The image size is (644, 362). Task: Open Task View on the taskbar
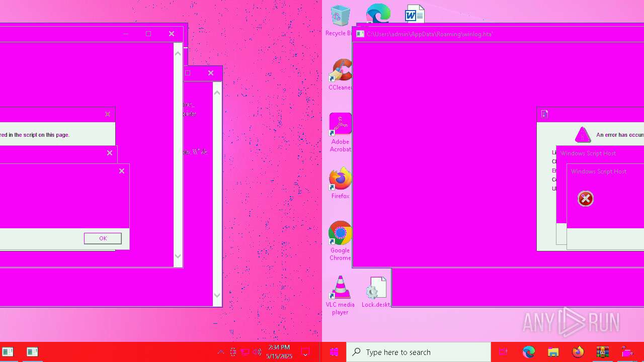coord(503,352)
